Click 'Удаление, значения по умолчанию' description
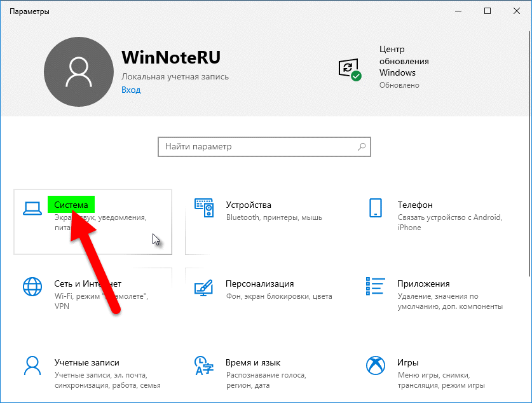 (x=450, y=301)
